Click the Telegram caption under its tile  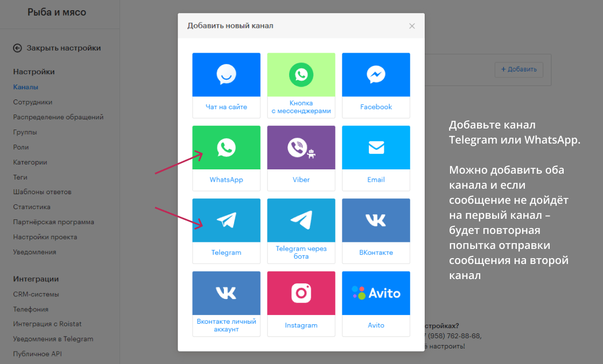(226, 252)
